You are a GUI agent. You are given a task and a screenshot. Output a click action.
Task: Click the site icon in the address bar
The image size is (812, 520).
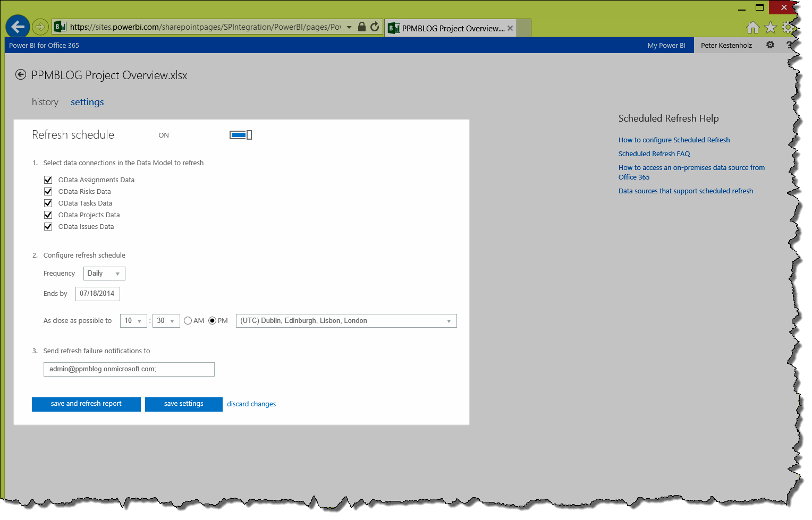click(60, 27)
